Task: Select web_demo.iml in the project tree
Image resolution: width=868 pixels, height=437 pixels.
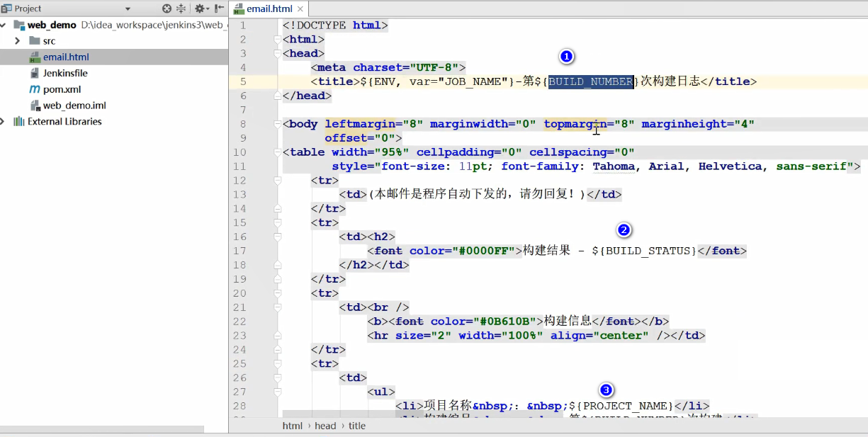Action: click(74, 106)
